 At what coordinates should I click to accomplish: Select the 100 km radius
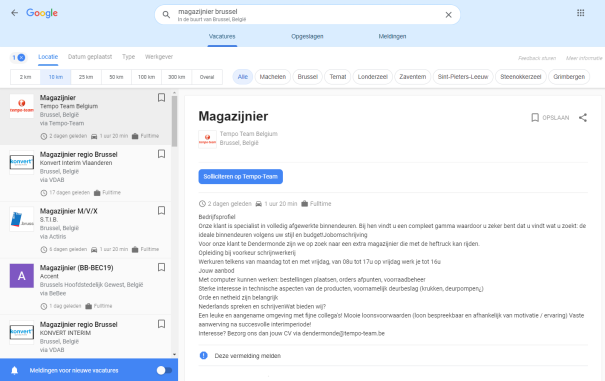146,77
